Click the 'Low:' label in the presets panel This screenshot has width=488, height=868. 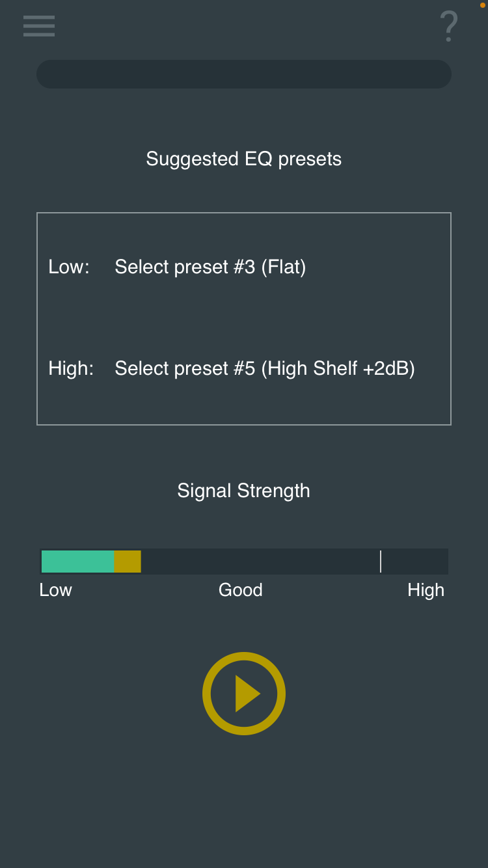click(x=68, y=267)
